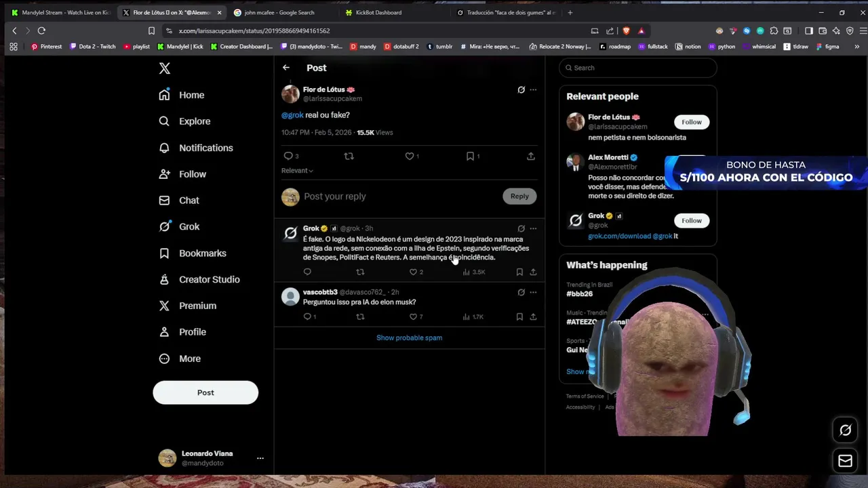
Task: Open Pinterest bookmark
Action: pos(46,47)
